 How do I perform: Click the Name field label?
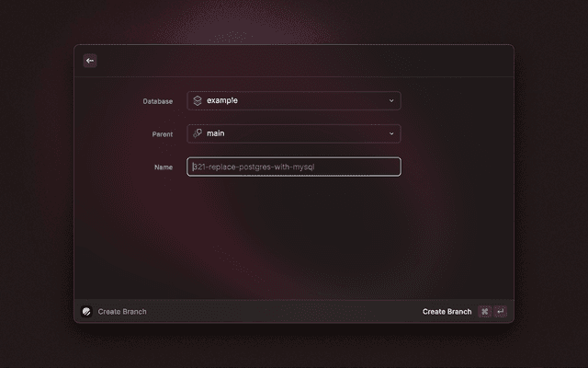pos(164,167)
